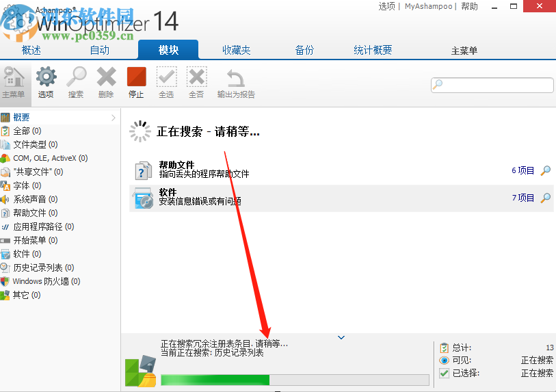Click the 搜索 magnifier toolbar icon
Screen dimensions: 556x392
click(x=76, y=77)
